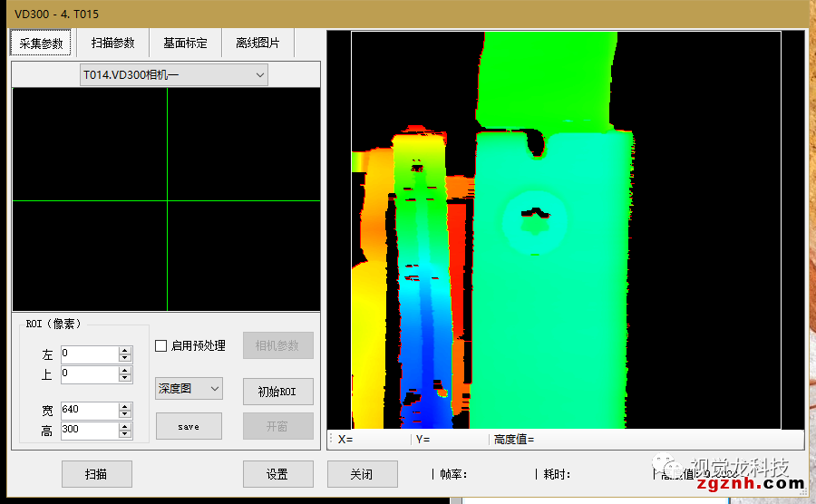
Task: Click the 高 height input field
Action: [x=89, y=431]
